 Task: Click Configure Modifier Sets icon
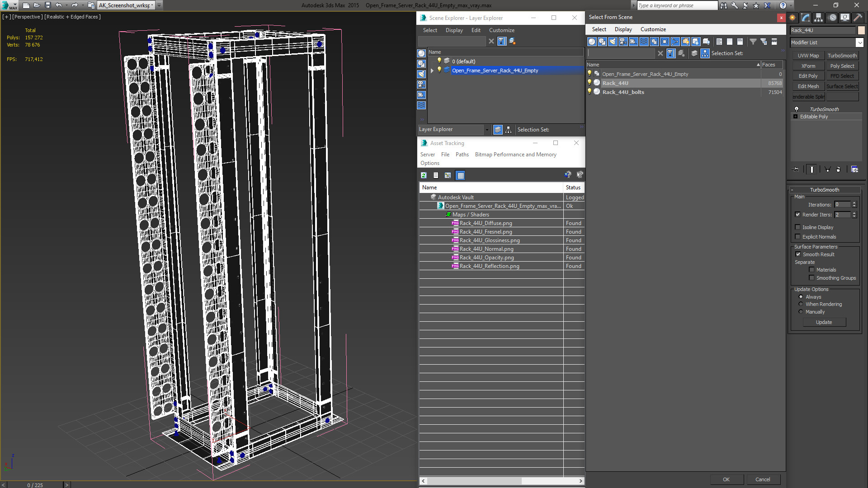[x=854, y=169]
